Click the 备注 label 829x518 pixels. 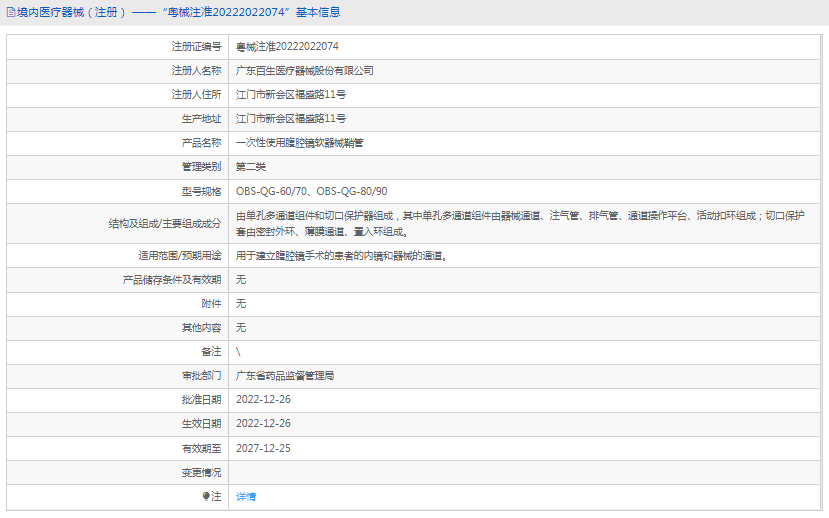coord(211,352)
